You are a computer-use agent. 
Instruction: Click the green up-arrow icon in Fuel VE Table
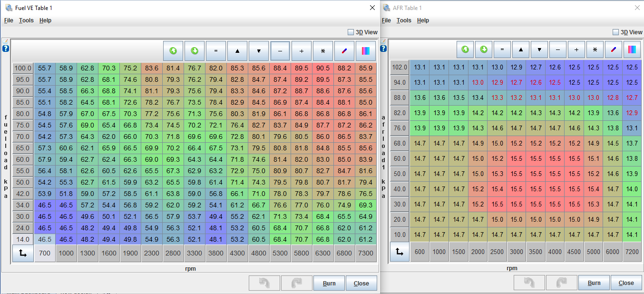tap(173, 50)
